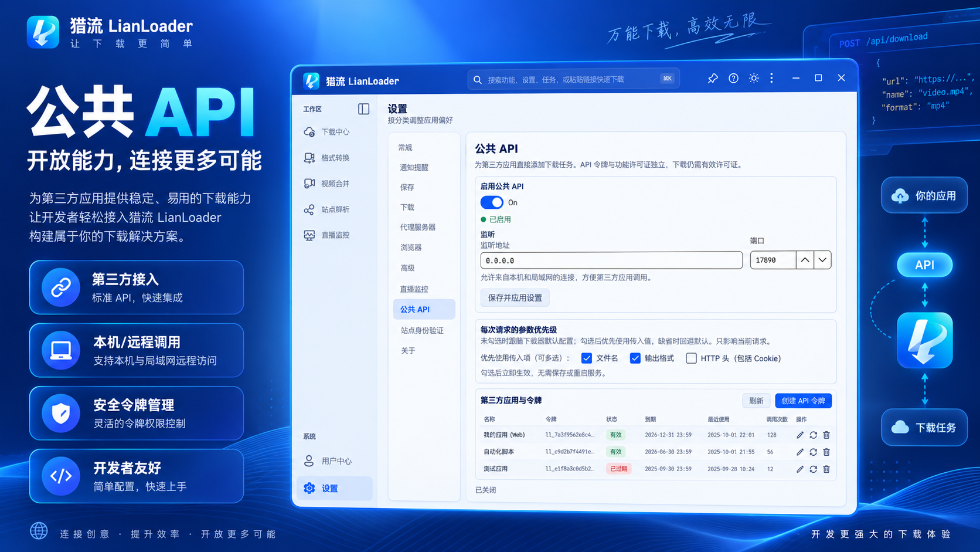Screen dimensions: 980x552
Task: Click the top search box
Action: click(573, 79)
